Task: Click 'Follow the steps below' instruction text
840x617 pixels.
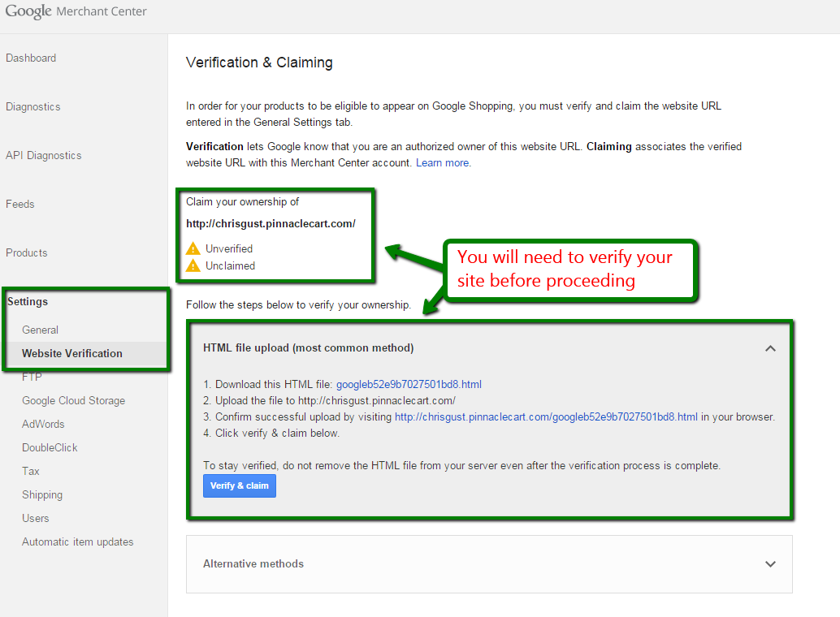Action: coord(298,304)
